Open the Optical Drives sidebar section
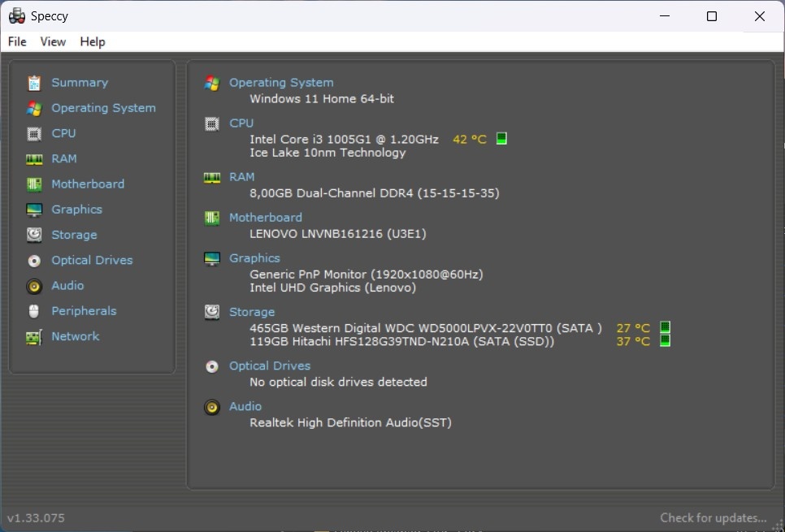785x532 pixels. click(x=91, y=260)
